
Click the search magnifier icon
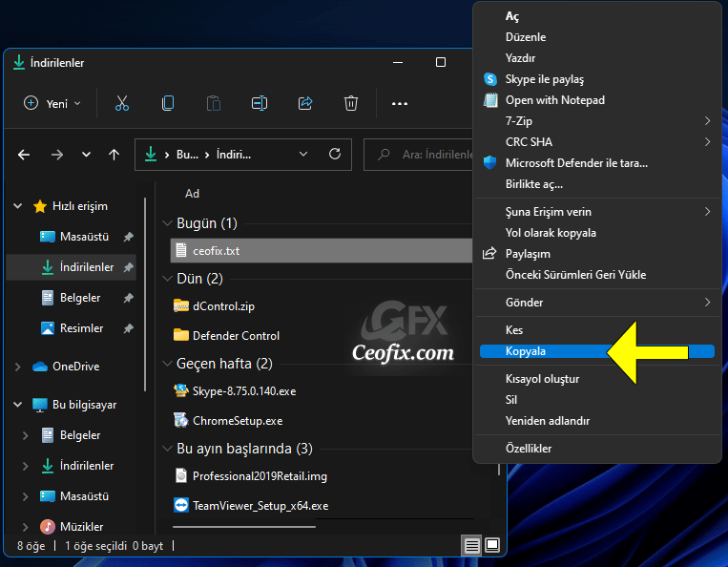tap(384, 155)
